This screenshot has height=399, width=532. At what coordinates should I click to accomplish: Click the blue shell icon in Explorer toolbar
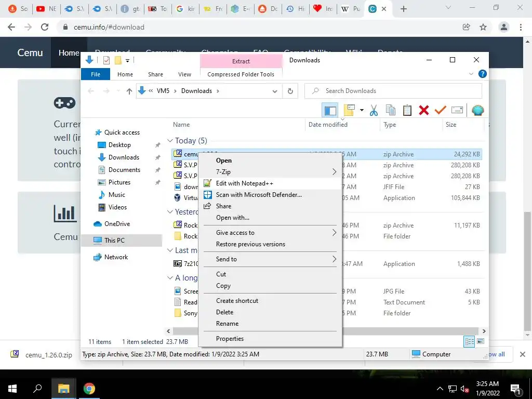(478, 110)
